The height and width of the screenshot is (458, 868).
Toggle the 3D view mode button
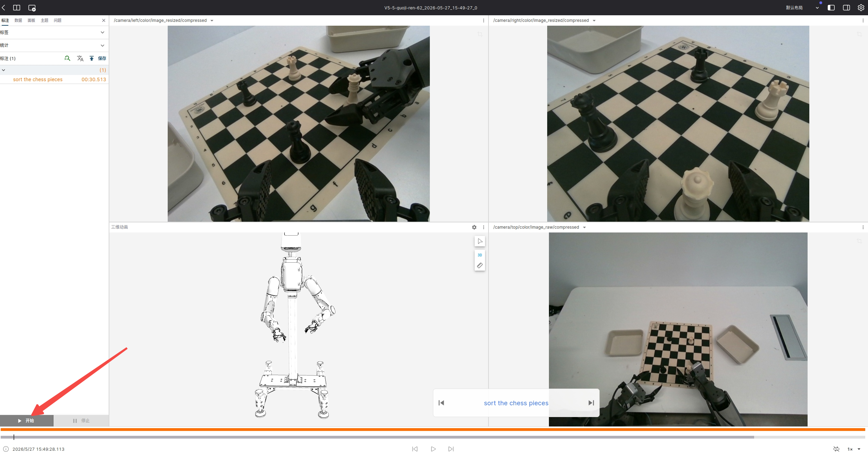[480, 255]
